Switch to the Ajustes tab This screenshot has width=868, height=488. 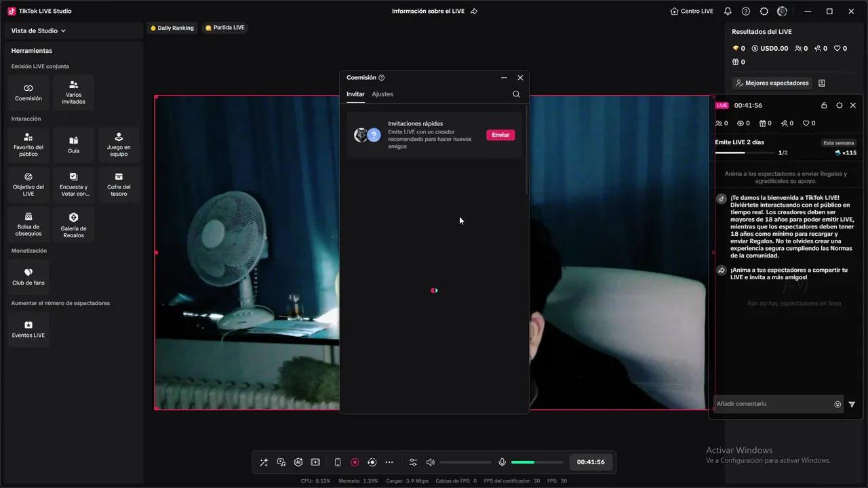pos(382,94)
